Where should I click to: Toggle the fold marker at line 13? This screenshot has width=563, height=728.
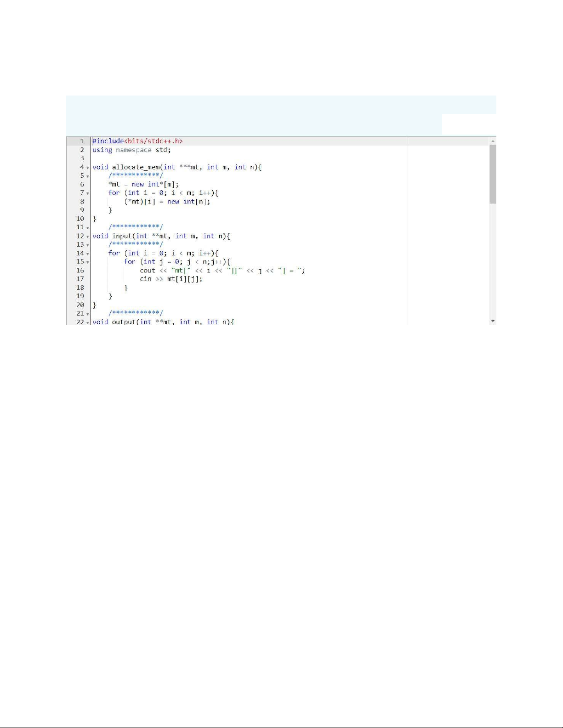(87, 245)
